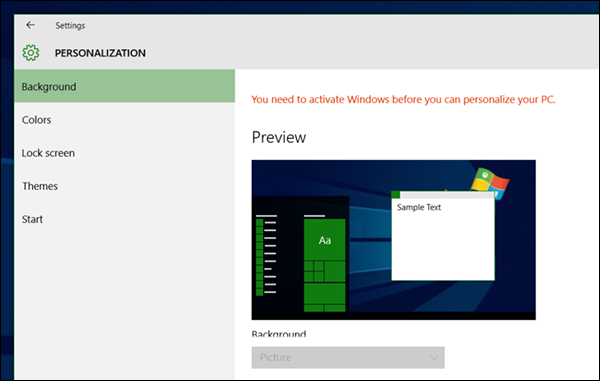Open the Picture background dropdown

coord(348,357)
